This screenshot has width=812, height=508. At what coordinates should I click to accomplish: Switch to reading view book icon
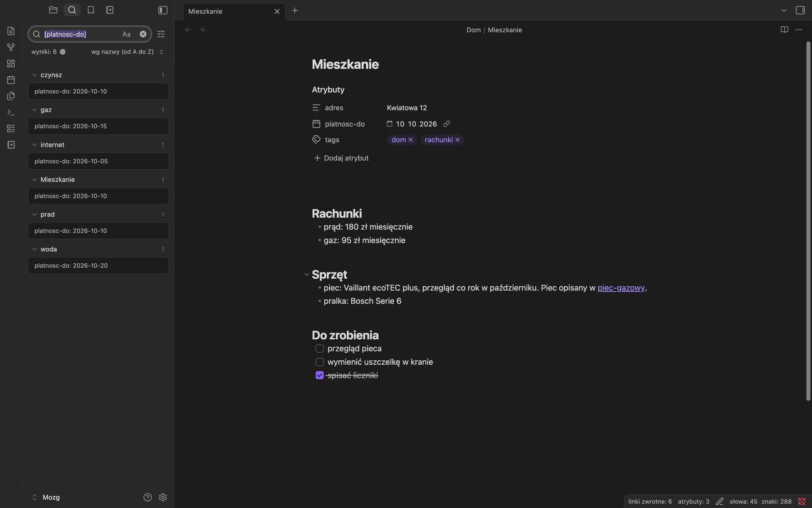784,29
